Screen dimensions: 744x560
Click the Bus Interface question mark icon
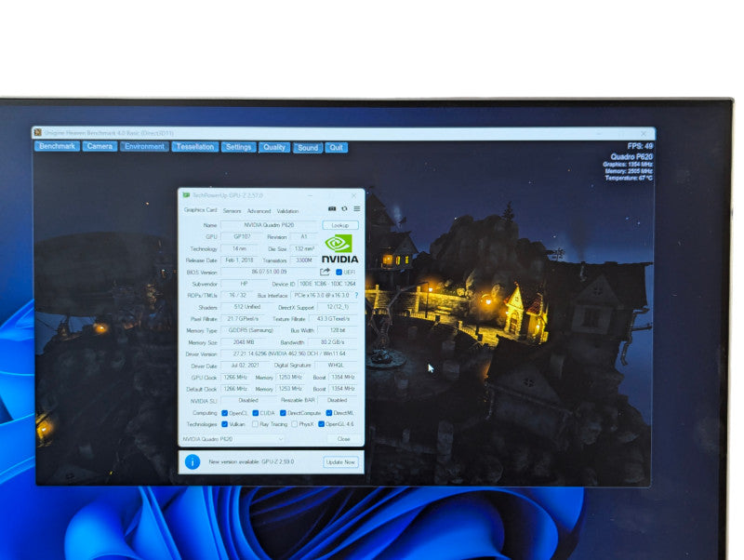(x=356, y=295)
